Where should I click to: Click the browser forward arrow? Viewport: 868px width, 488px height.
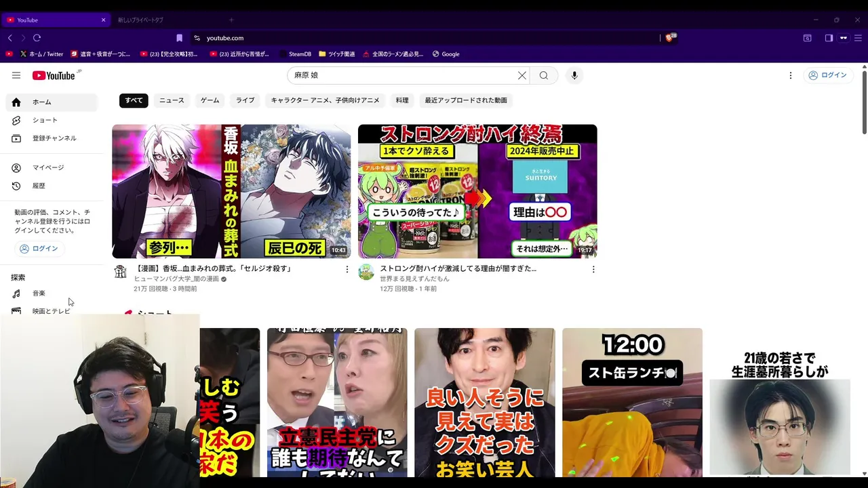(x=23, y=38)
